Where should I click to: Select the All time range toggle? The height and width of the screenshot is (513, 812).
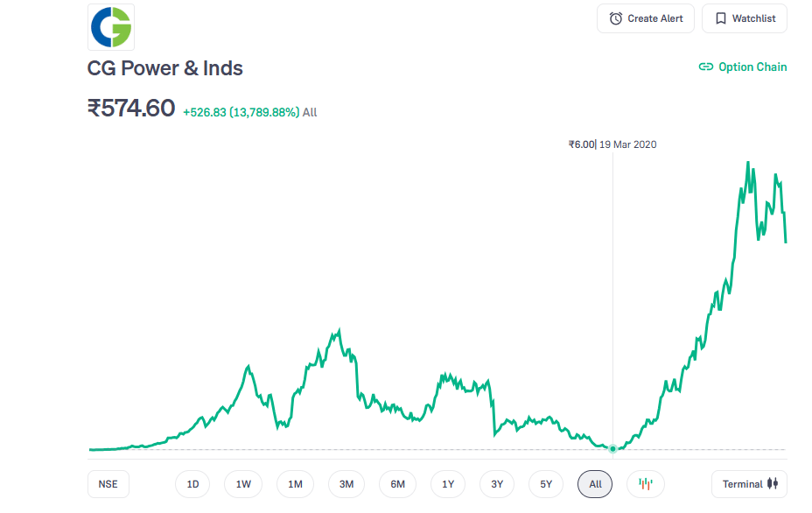click(595, 484)
